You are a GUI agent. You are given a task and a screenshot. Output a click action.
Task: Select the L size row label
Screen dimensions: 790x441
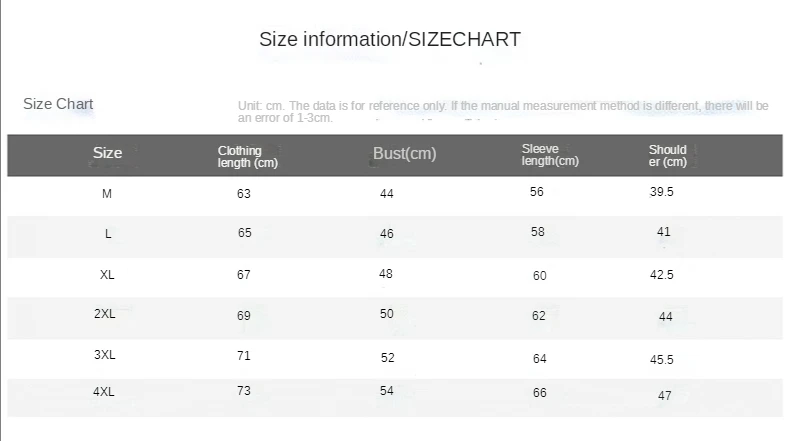(108, 234)
